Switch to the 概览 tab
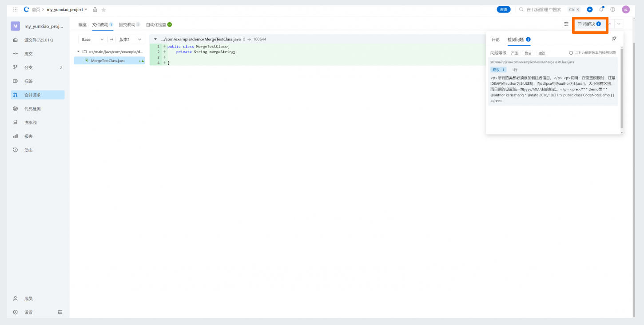 click(82, 24)
